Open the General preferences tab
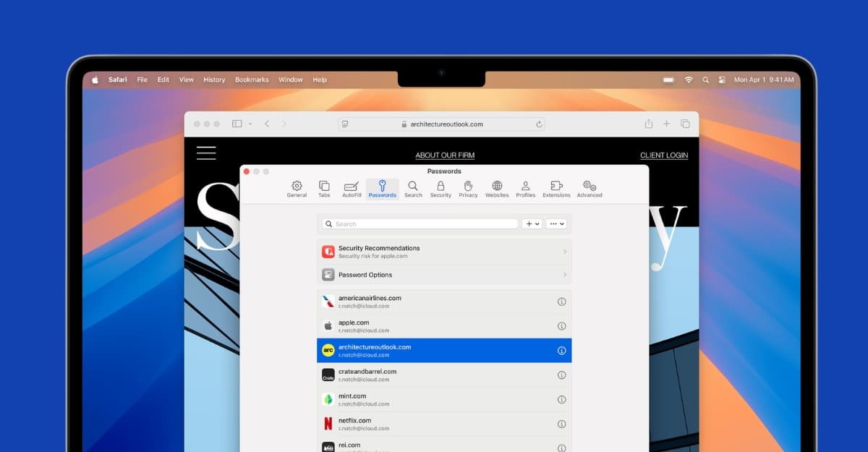The width and height of the screenshot is (868, 452). point(297,189)
